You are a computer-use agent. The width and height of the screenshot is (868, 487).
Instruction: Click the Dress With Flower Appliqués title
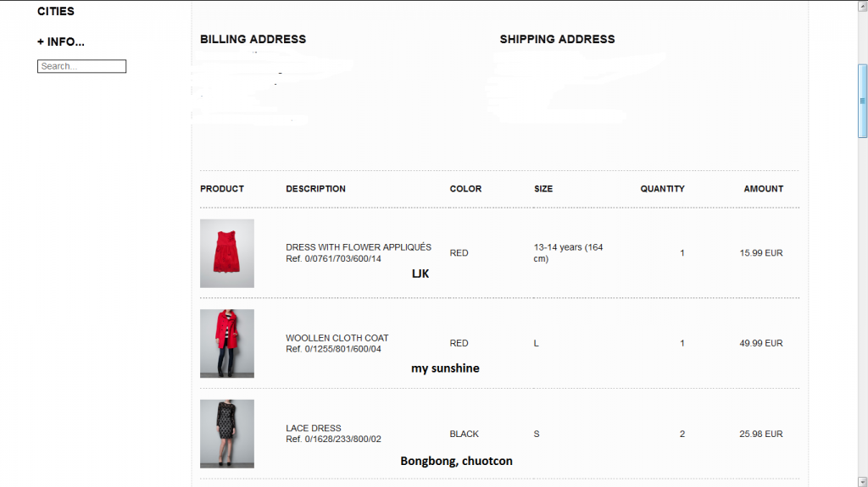359,247
